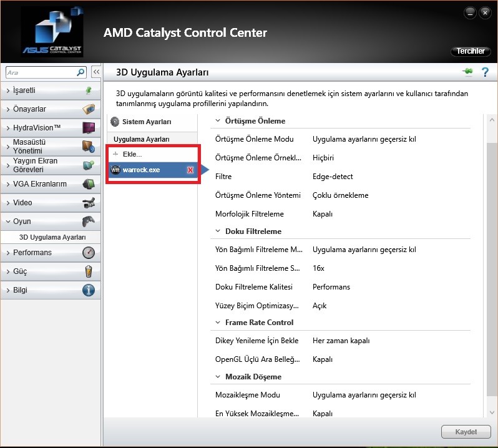Click the Kaydet button
This screenshot has width=498, height=448.
point(466,432)
